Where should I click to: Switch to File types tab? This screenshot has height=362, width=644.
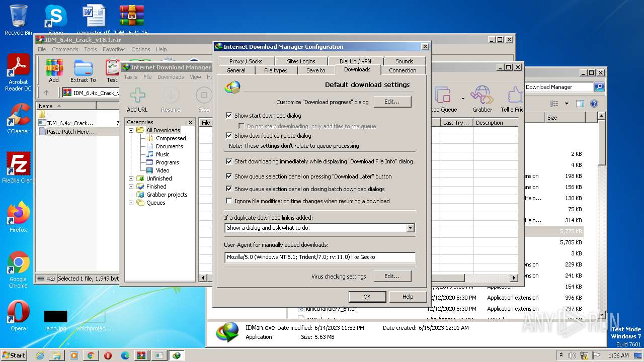(276, 70)
